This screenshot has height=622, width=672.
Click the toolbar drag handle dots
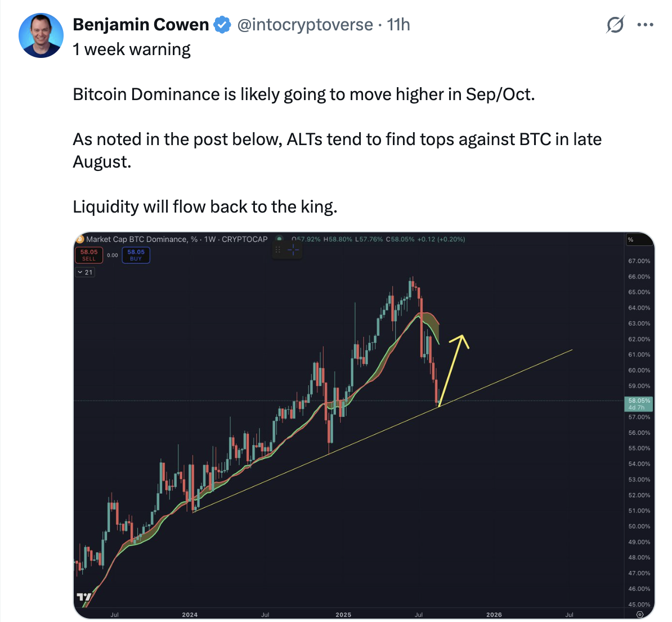[278, 250]
